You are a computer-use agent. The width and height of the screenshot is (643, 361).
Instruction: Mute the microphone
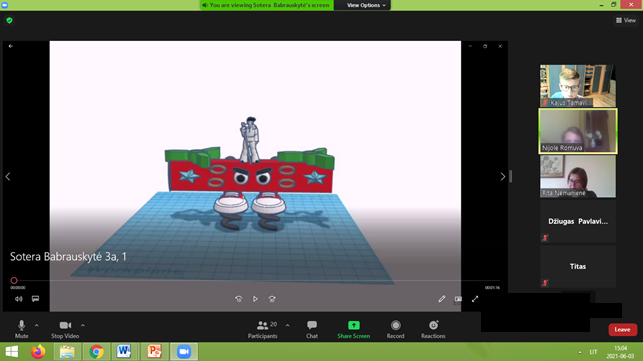(21, 329)
